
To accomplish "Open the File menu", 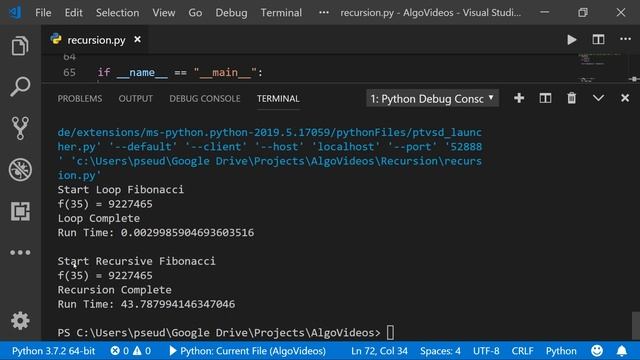I will (x=43, y=13).
